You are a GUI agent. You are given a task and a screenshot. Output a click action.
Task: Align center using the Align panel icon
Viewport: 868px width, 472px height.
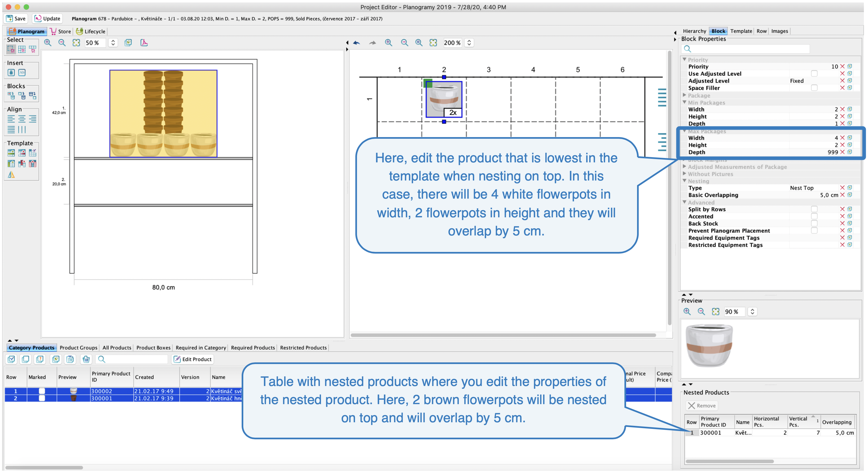[22, 119]
